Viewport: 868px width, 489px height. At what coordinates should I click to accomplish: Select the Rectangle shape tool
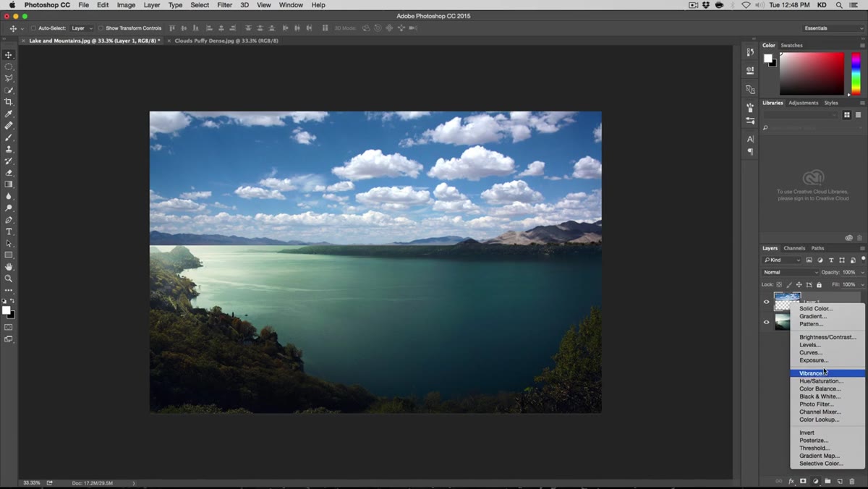[x=9, y=255]
